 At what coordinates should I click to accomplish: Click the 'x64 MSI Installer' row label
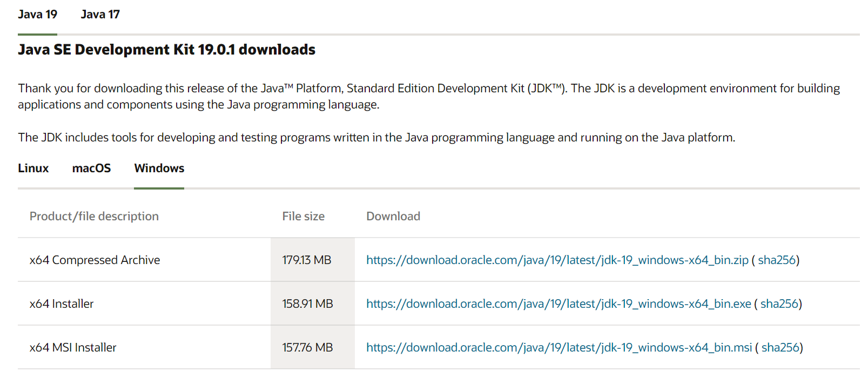pos(73,348)
